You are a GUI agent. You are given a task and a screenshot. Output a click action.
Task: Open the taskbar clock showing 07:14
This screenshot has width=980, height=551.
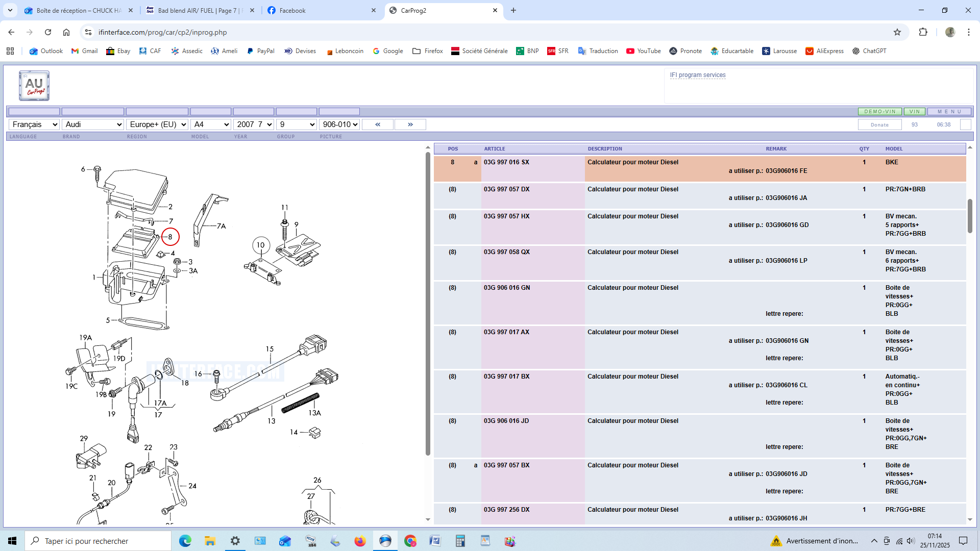coord(935,541)
